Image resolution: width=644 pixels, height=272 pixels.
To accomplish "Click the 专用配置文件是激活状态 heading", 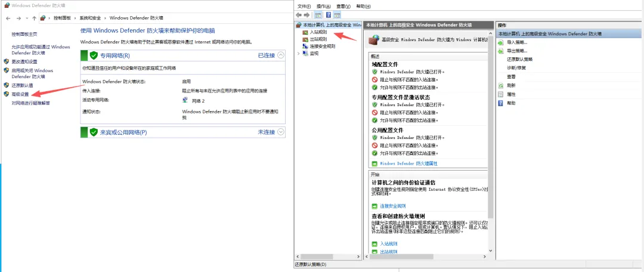I will click(401, 97).
